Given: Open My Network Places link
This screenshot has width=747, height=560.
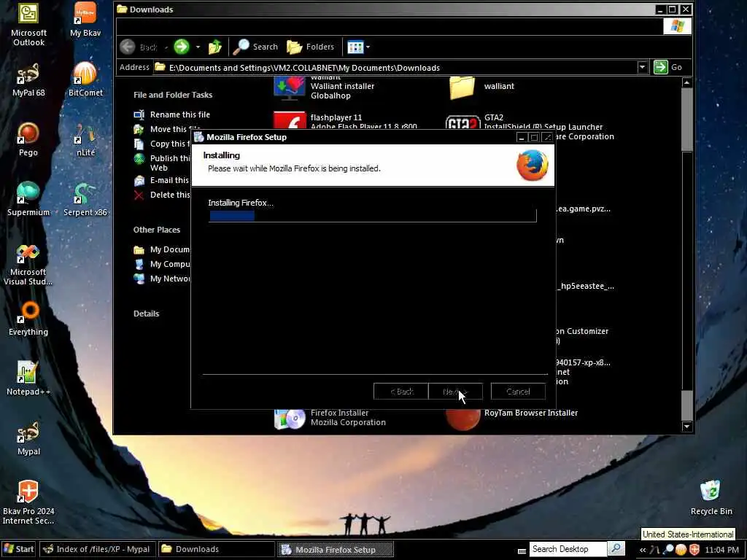Looking at the screenshot, I should pyautogui.click(x=162, y=279).
